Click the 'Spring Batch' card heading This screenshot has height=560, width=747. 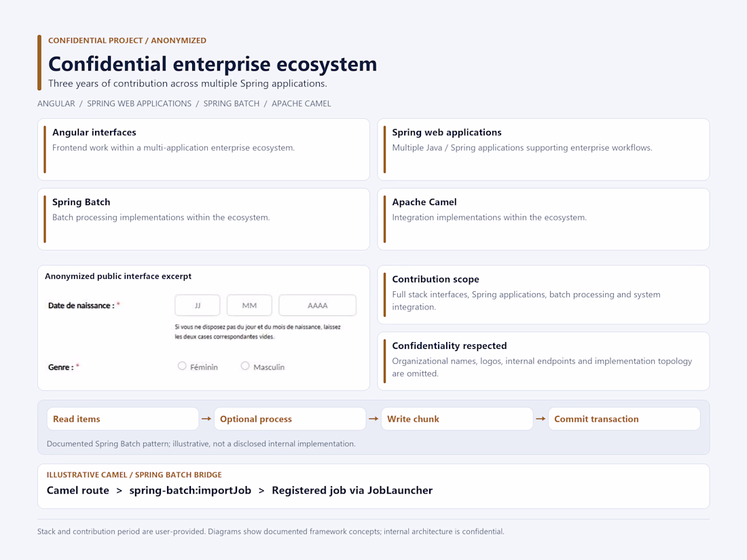click(x=81, y=202)
